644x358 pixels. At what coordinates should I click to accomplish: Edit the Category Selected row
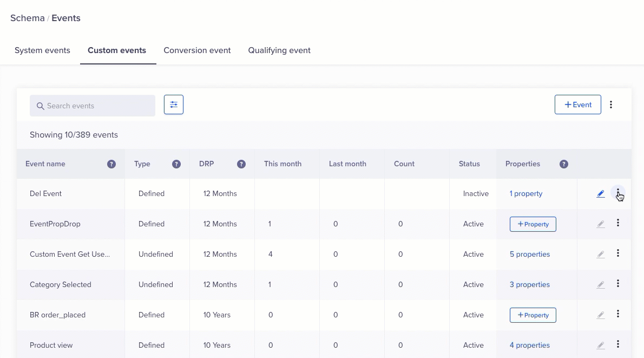point(601,284)
